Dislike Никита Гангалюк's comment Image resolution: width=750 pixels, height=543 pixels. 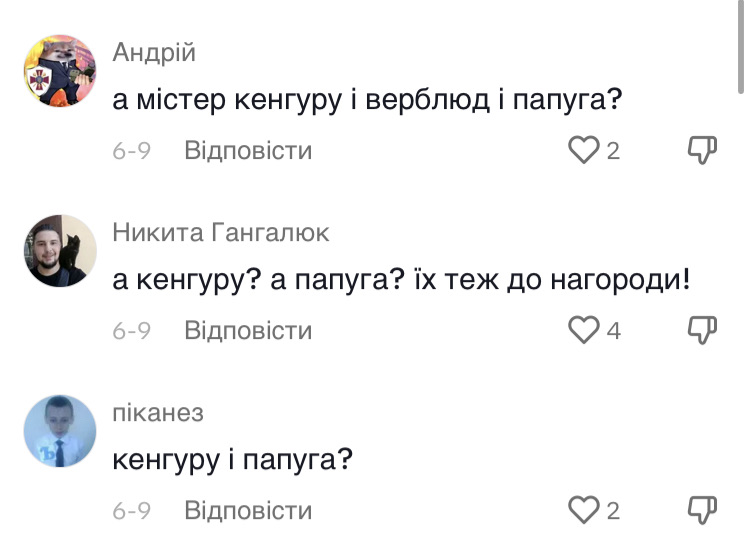click(703, 331)
